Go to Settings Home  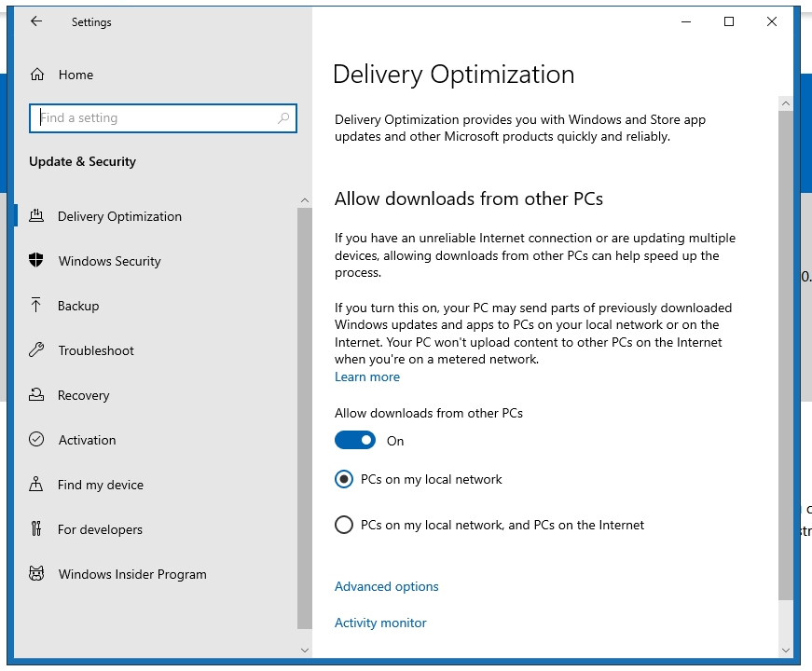pos(76,75)
